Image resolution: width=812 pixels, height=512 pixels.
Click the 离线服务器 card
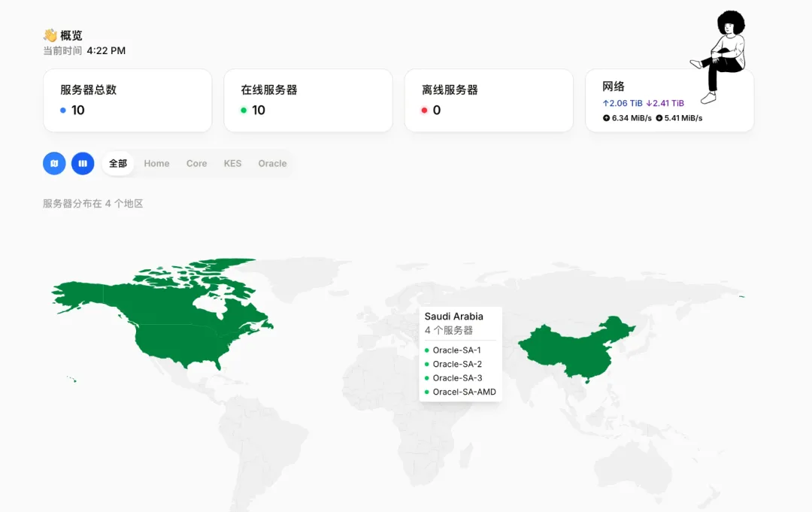click(489, 100)
